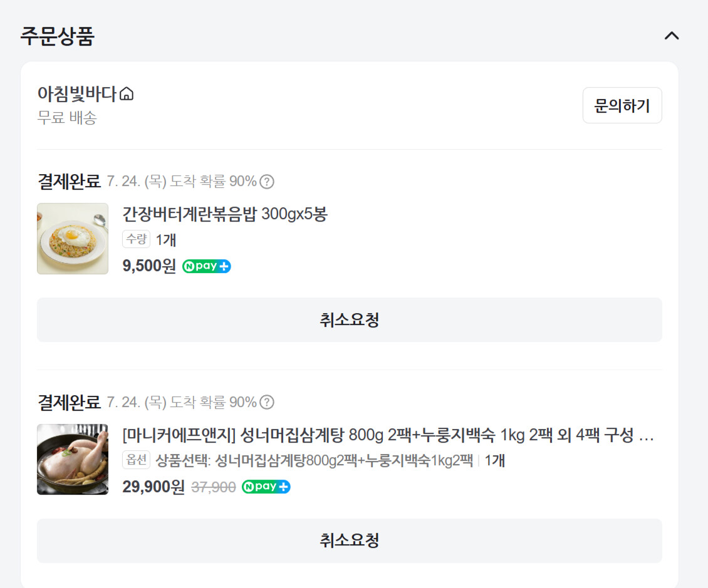Collapse the 주문상품 section chevron
Screen dimensions: 708x588
pos(671,36)
